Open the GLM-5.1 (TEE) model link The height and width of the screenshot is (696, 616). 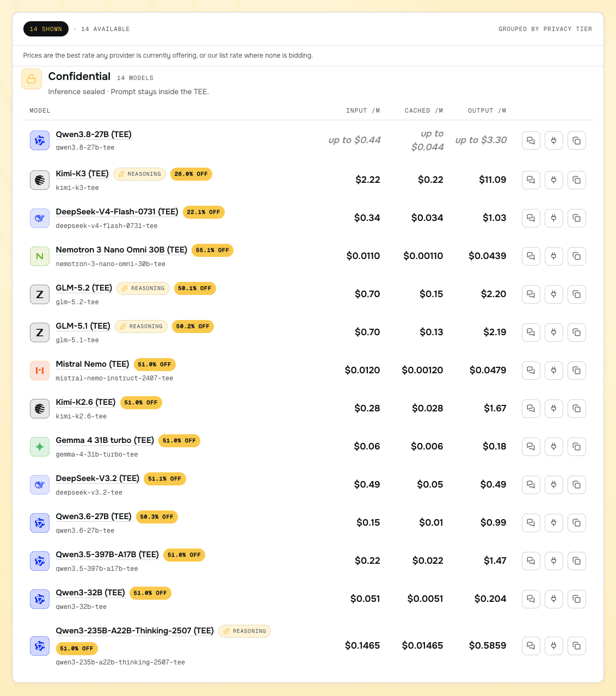click(83, 326)
